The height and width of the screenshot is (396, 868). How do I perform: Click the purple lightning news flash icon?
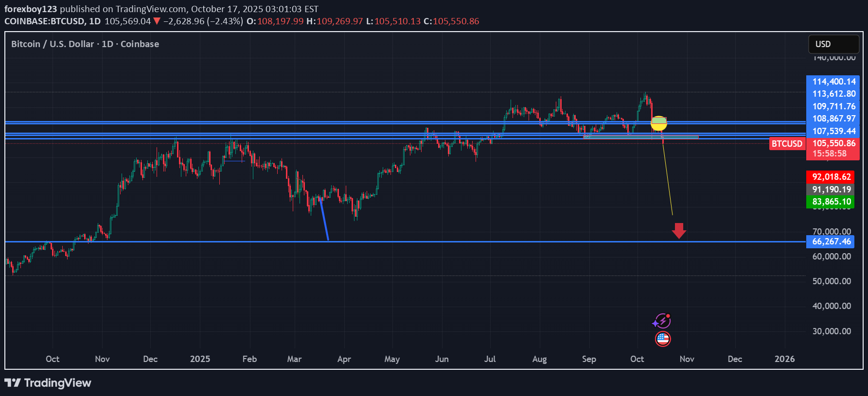coord(662,321)
